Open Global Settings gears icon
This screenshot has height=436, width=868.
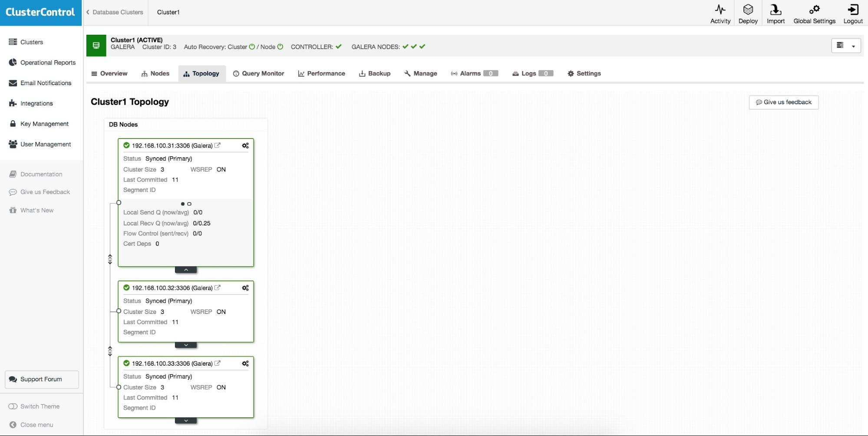click(x=814, y=13)
